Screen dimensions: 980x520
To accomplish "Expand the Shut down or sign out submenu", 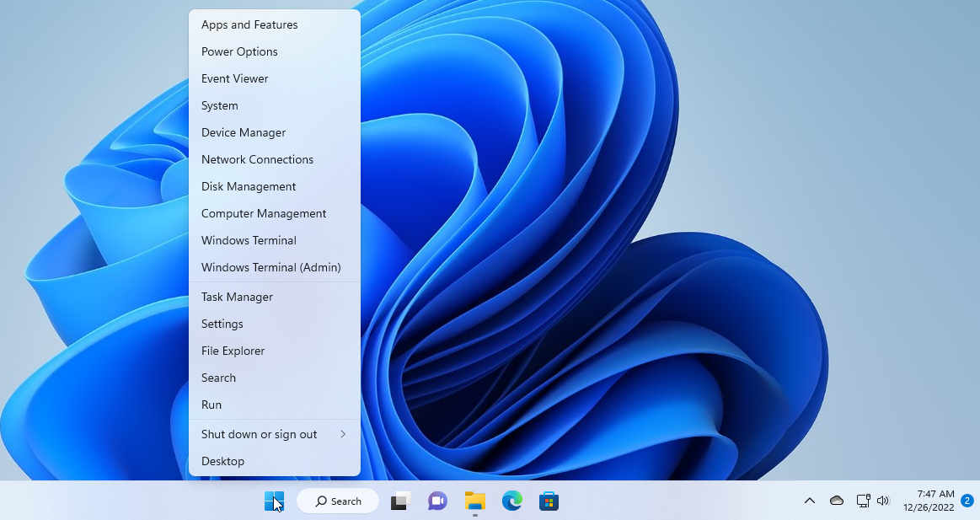I will (x=259, y=434).
